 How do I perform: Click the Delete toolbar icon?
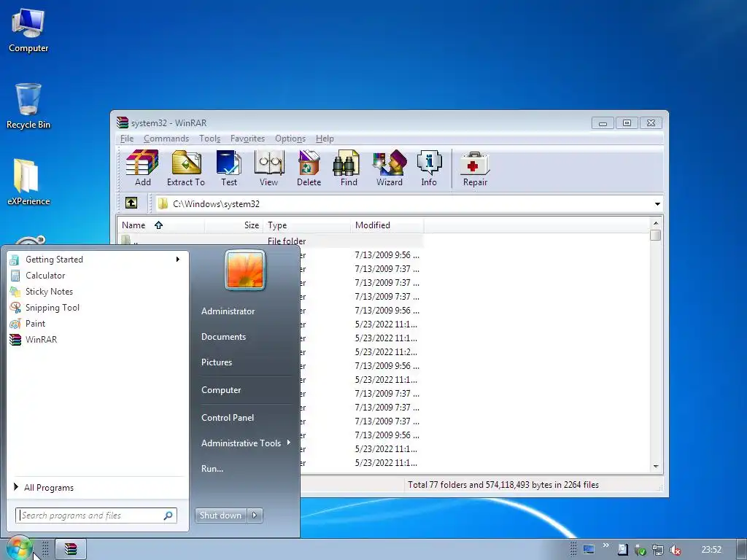click(x=309, y=168)
